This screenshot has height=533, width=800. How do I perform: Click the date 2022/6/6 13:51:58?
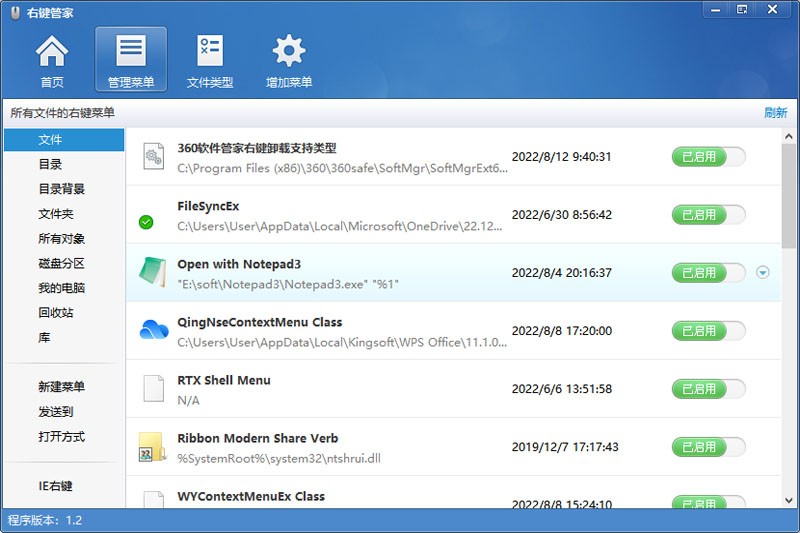pyautogui.click(x=562, y=389)
